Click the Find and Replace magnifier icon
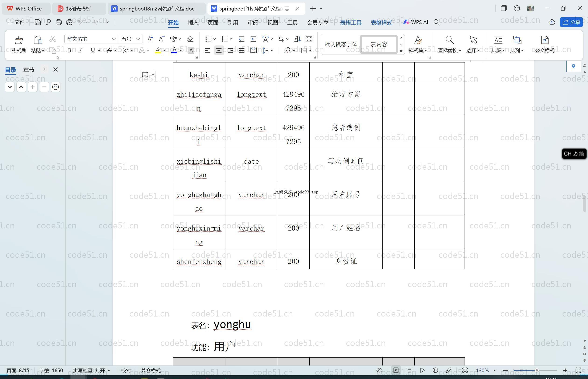The image size is (588, 379). tap(449, 40)
